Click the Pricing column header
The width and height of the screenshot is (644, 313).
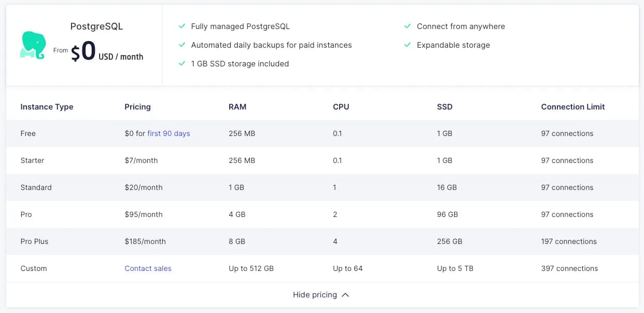pos(137,106)
